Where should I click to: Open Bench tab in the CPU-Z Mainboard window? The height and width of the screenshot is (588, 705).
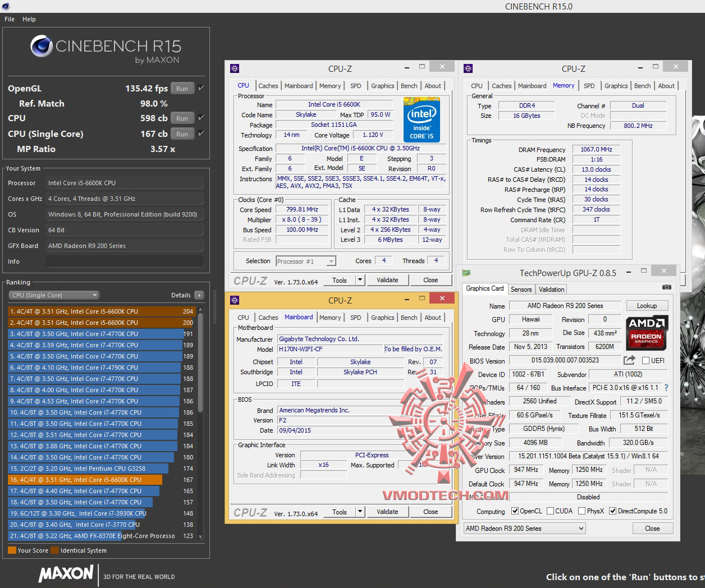409,318
